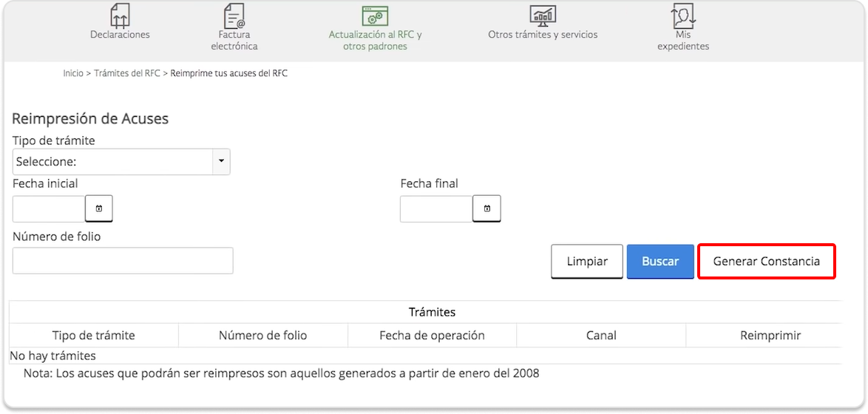
Task: Open the Declaraciones icon
Action: pyautogui.click(x=120, y=15)
